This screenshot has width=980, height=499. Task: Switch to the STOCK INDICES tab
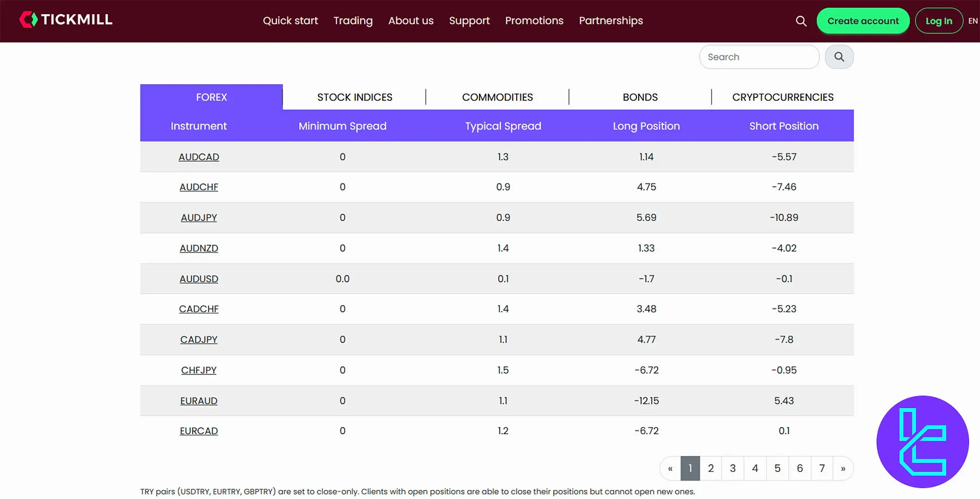[354, 97]
